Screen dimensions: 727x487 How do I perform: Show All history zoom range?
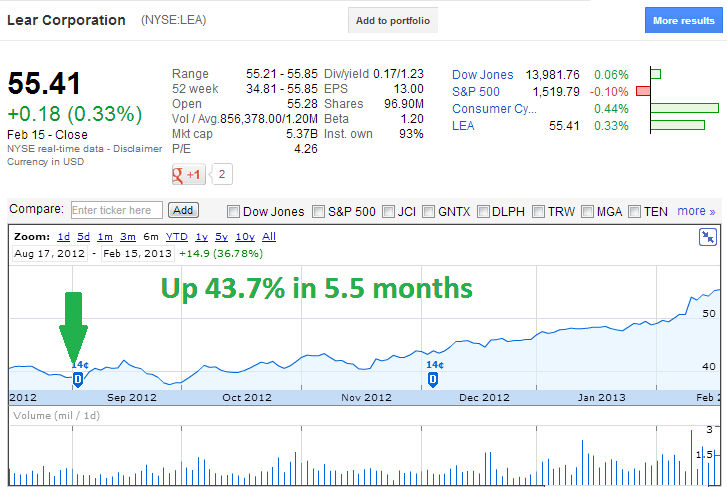click(269, 237)
